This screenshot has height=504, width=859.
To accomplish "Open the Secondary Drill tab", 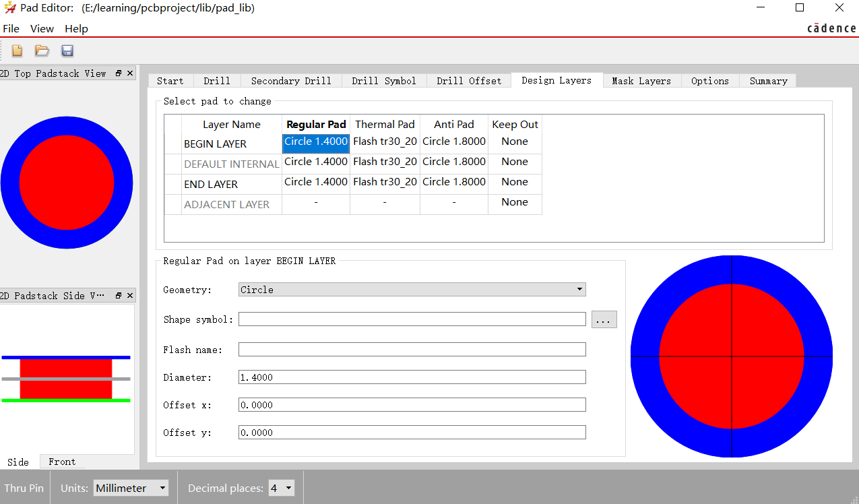I will pos(291,81).
